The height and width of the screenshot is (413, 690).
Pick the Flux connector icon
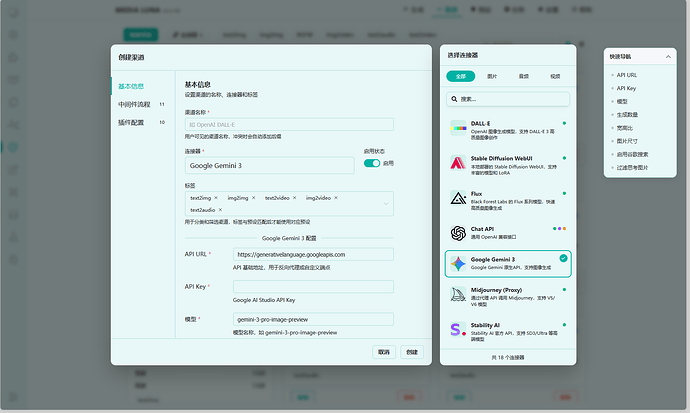coord(456,197)
